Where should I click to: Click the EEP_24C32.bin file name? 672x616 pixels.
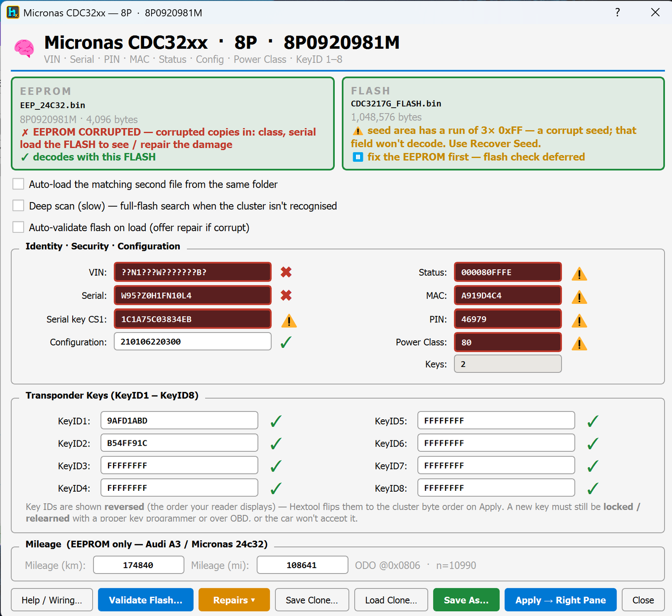point(52,105)
